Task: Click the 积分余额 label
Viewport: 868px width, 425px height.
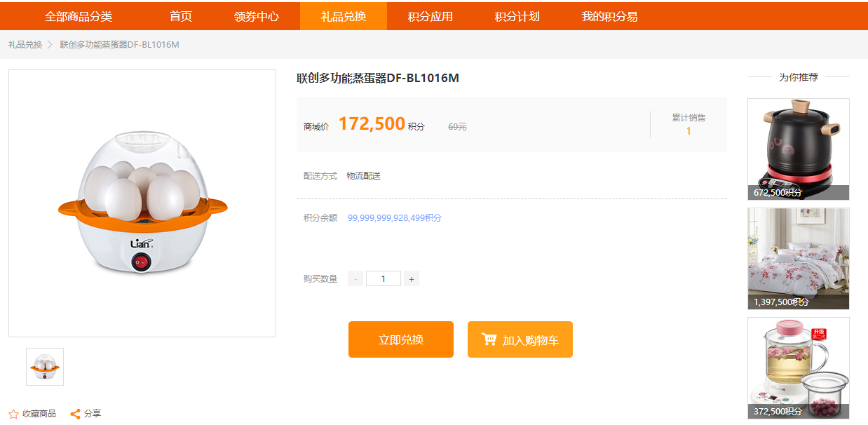Action: coord(320,218)
